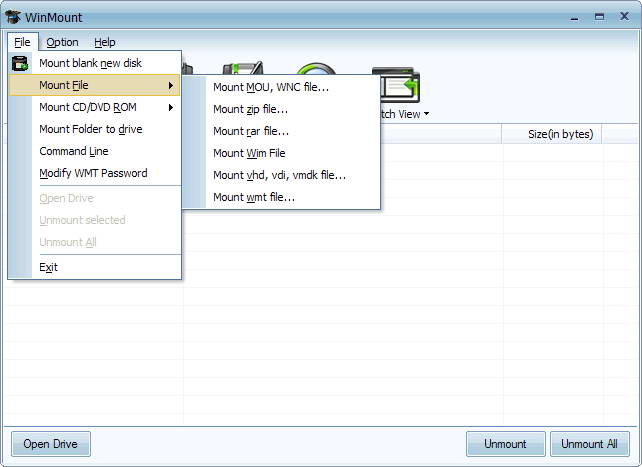
Task: Select Mount rar file...
Action: pyautogui.click(x=281, y=131)
